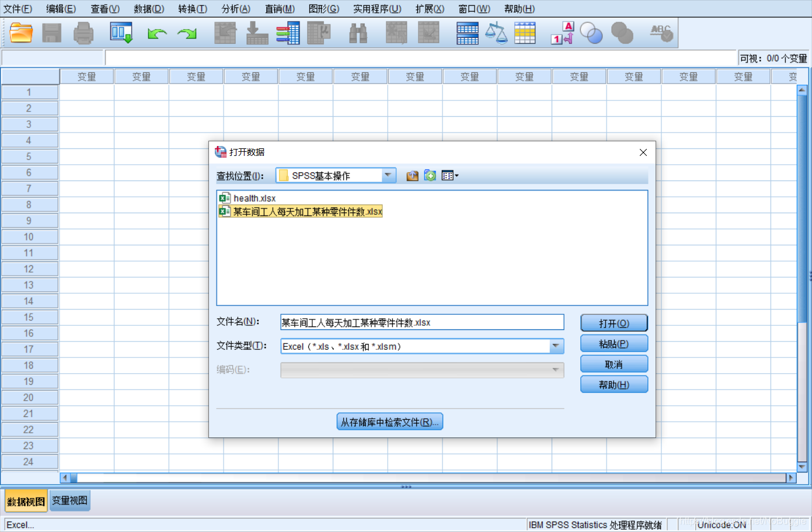Image resolution: width=812 pixels, height=532 pixels.
Task: Open the file list view options dropdown
Action: (x=450, y=176)
